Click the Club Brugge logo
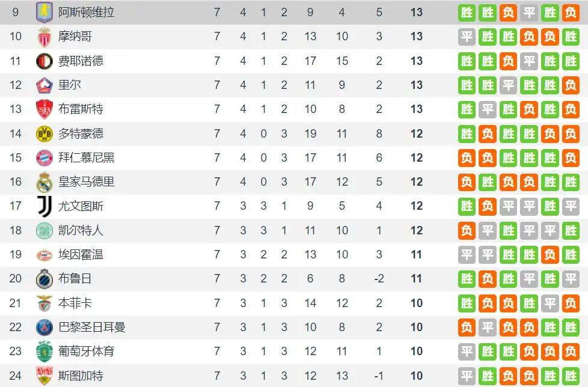Screen dimensions: 588x387 point(44,279)
